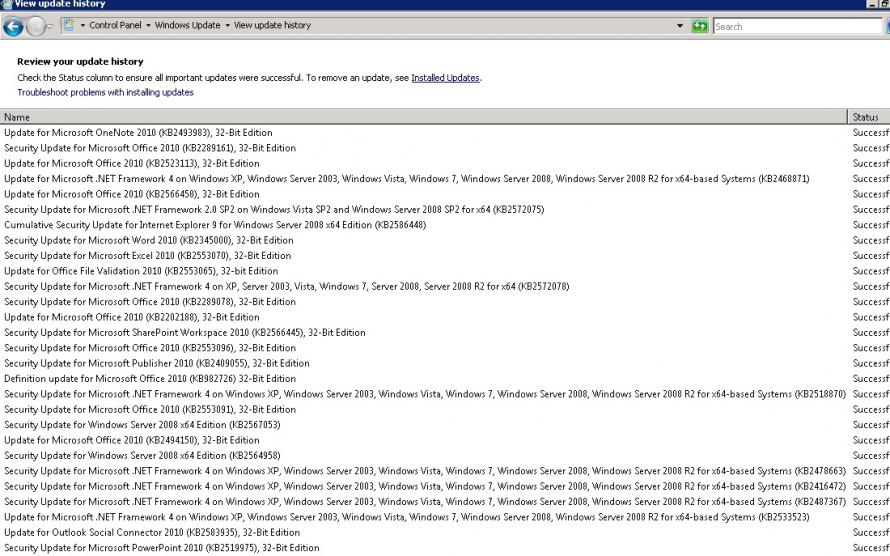Screen dimensions: 890x556
Task: Click the Forward navigation arrow button
Action: pos(37,27)
